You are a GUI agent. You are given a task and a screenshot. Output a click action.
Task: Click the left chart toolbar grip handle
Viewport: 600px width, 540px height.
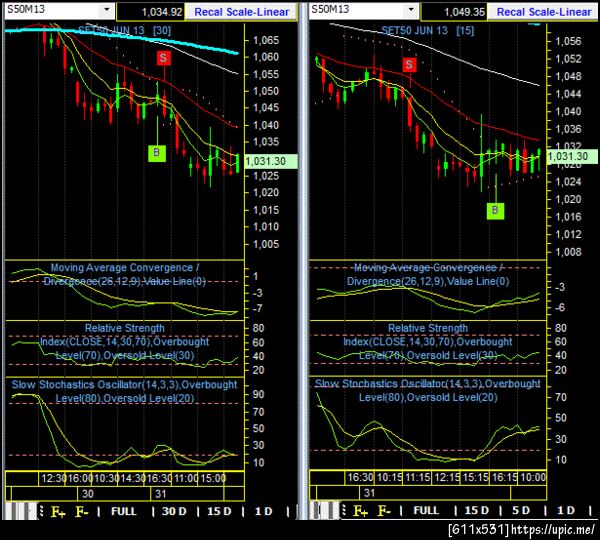(x=41, y=511)
